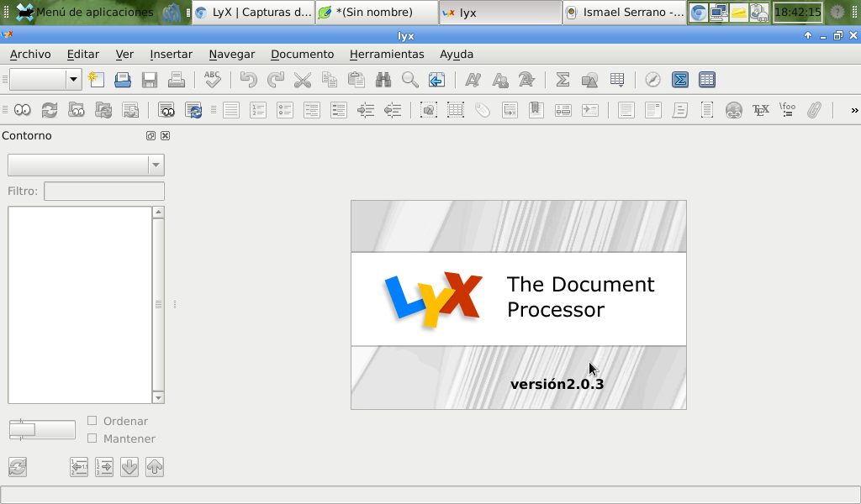Screen dimensions: 861x504
Task: Click the spellcheck ABC icon
Action: [213, 80]
